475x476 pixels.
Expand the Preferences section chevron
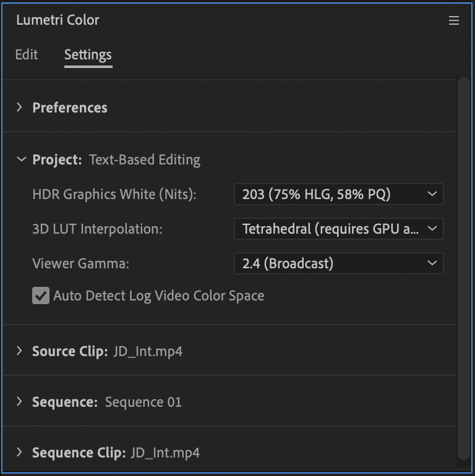click(20, 107)
